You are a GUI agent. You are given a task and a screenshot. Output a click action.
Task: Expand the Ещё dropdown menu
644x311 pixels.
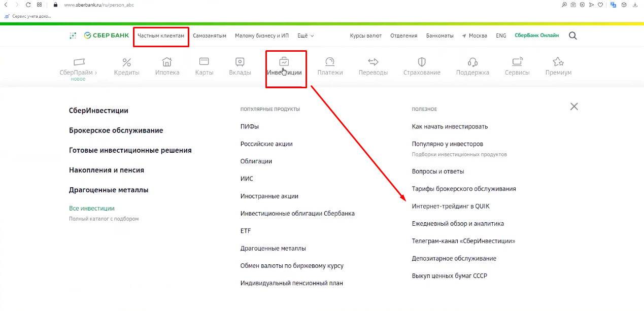[x=306, y=36]
